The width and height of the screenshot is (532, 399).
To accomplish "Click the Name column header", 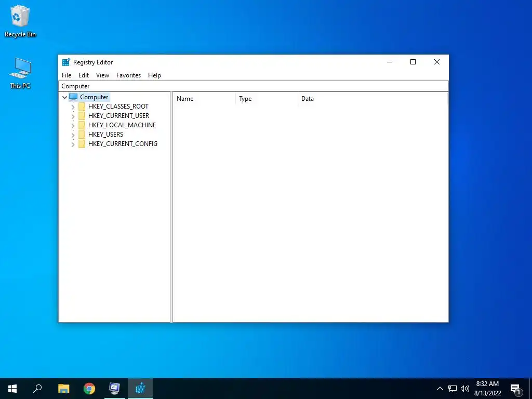I will (204, 99).
